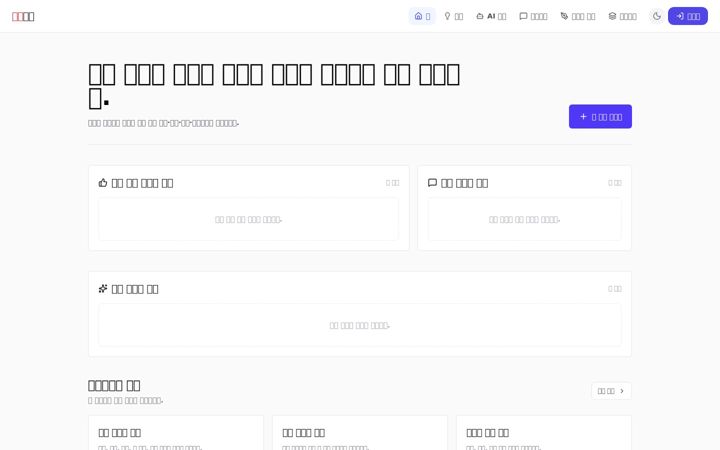Open the more link in the speech bubble card
This screenshot has width=720, height=450.
click(x=615, y=183)
